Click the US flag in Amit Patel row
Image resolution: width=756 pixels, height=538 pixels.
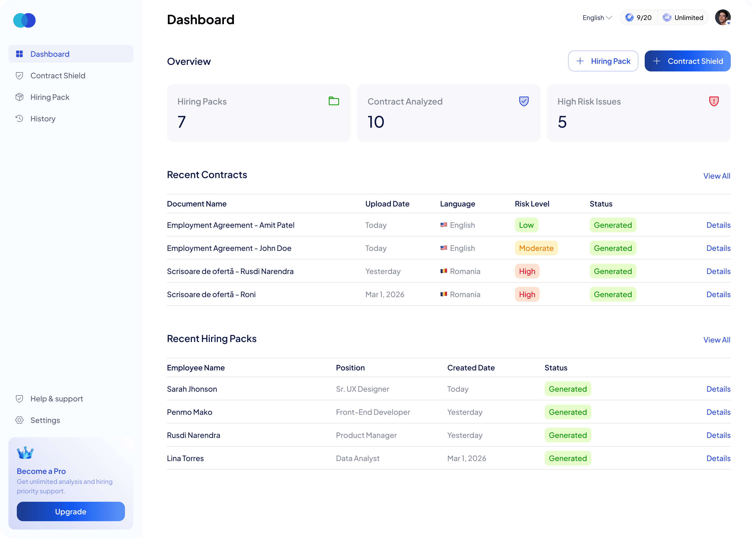[444, 225]
